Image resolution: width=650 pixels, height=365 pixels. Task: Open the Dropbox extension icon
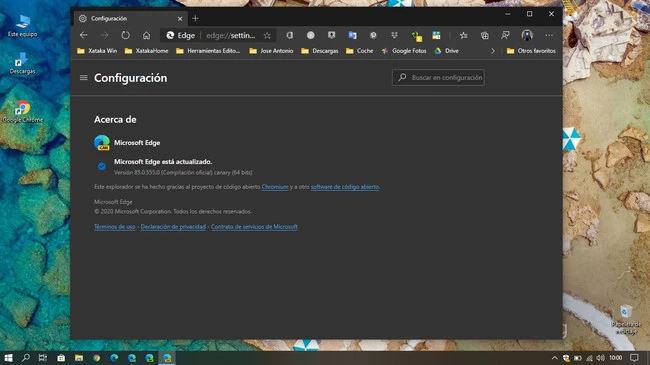tap(394, 35)
